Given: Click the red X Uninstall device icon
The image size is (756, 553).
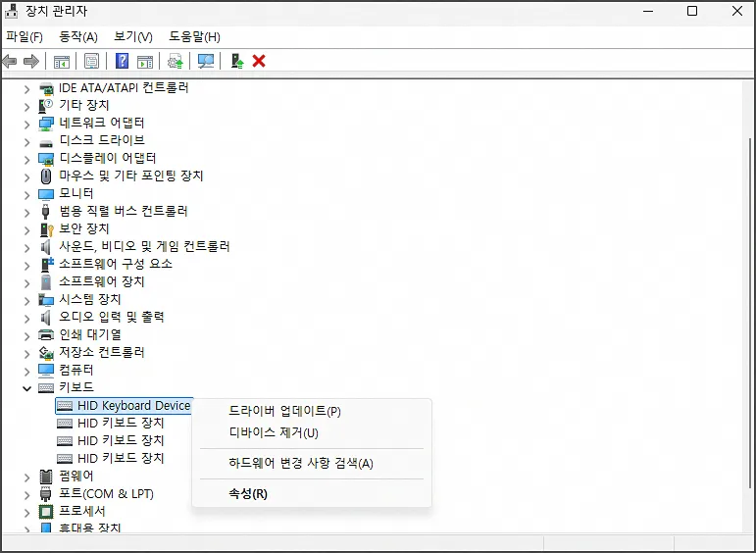Looking at the screenshot, I should (259, 61).
